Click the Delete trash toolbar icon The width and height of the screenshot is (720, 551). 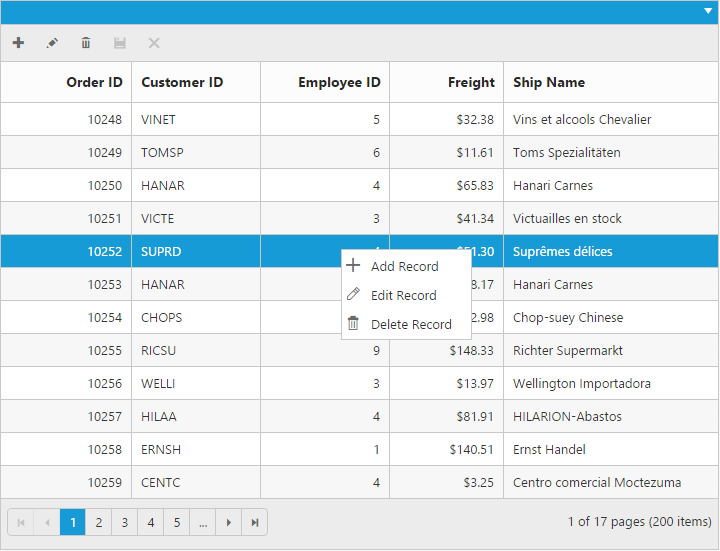pos(86,43)
